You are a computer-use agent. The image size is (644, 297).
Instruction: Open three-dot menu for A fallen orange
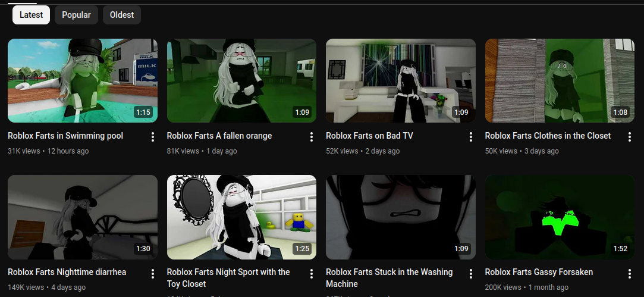click(312, 137)
